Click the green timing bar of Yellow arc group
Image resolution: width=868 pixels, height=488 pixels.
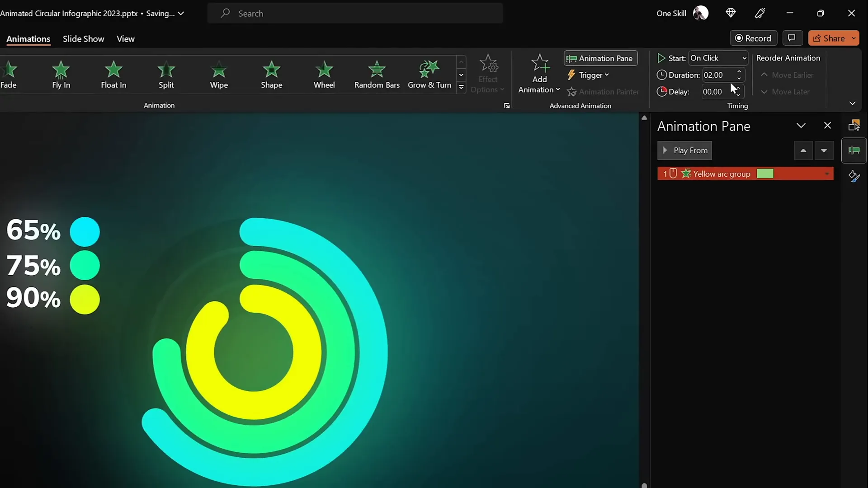click(x=765, y=174)
